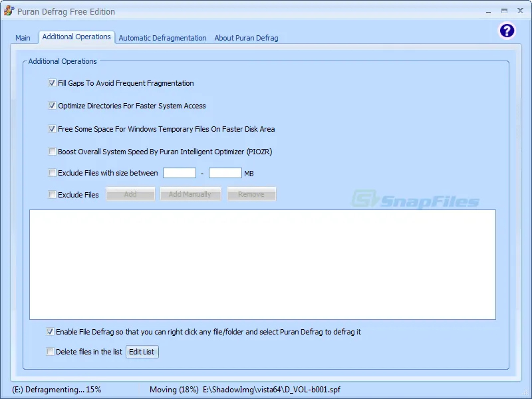This screenshot has width=532, height=399.
Task: Click the Add Manually button
Action: 190,194
